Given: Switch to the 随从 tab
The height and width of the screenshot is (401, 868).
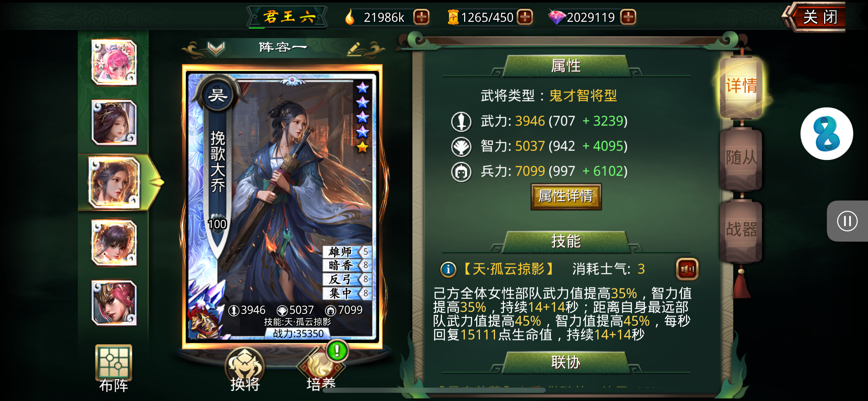Looking at the screenshot, I should 741,158.
